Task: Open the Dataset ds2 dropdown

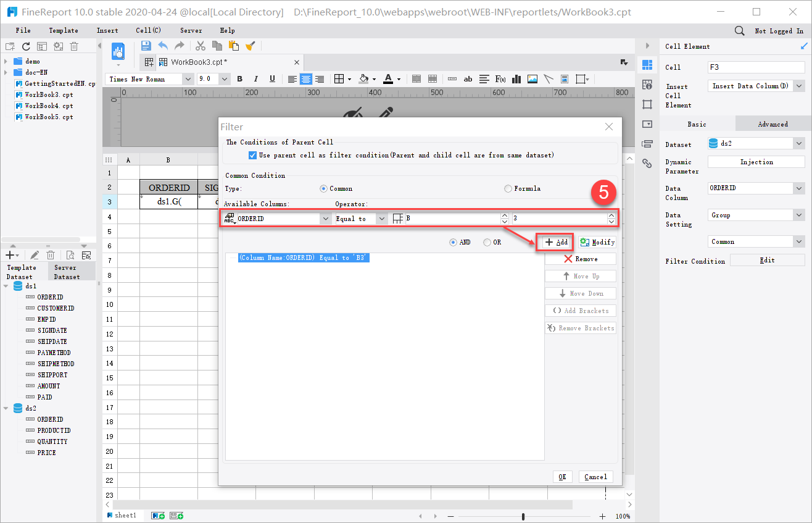Action: coord(799,143)
